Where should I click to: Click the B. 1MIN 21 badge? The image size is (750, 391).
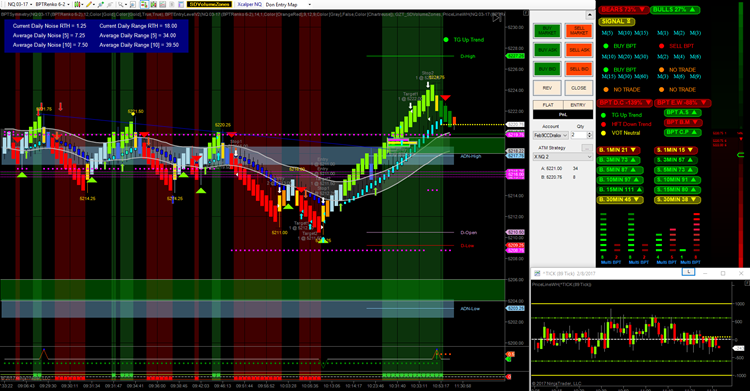coord(618,150)
